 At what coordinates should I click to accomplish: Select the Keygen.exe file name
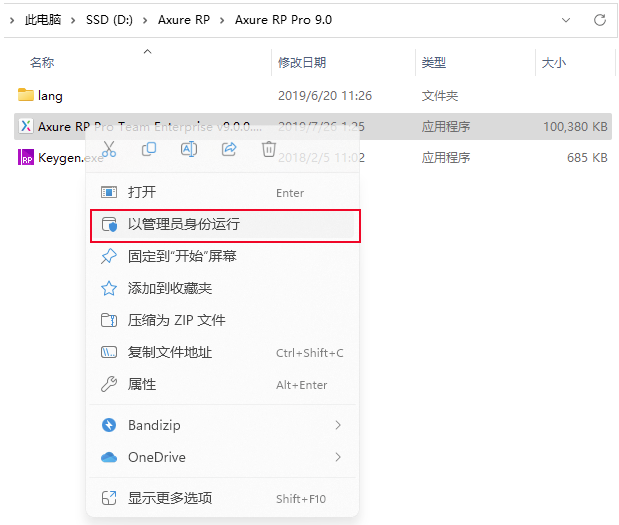point(71,158)
